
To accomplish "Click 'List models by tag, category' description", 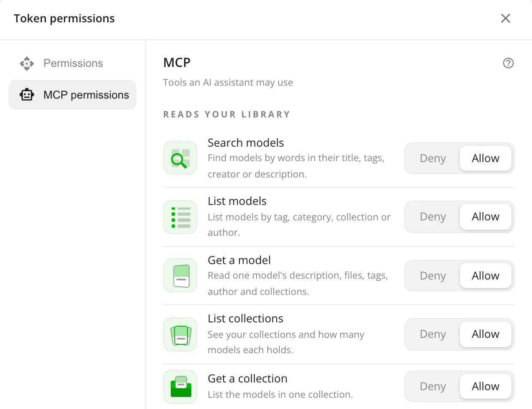I will [x=299, y=225].
